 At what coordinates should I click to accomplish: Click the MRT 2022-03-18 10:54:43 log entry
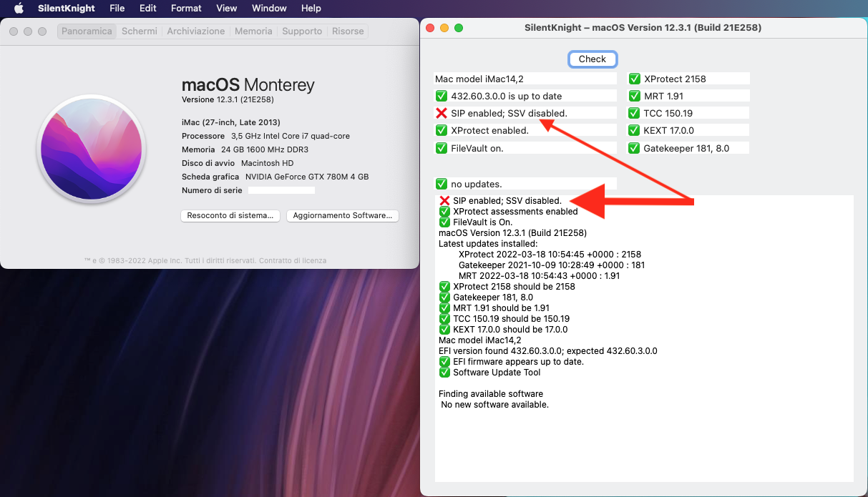coord(540,276)
